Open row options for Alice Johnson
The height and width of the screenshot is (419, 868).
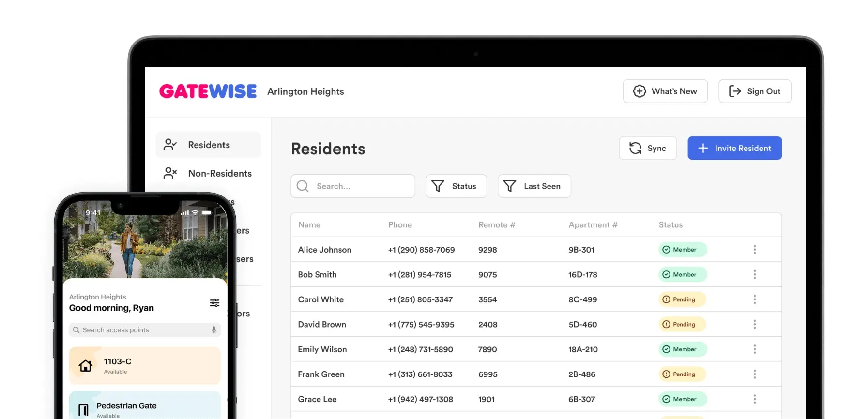(754, 250)
